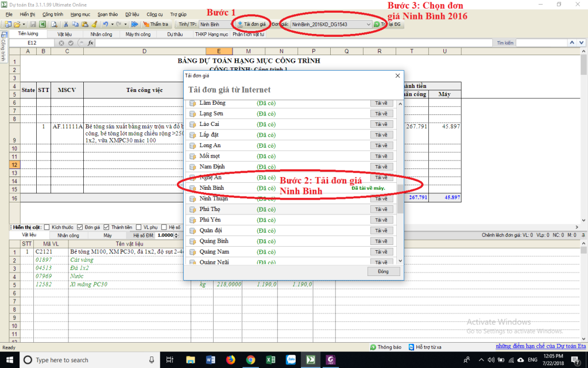Expand the Đơn giá NinhBinh_2016XD_DG1543 dropdown
588x368 pixels.
coord(367,25)
